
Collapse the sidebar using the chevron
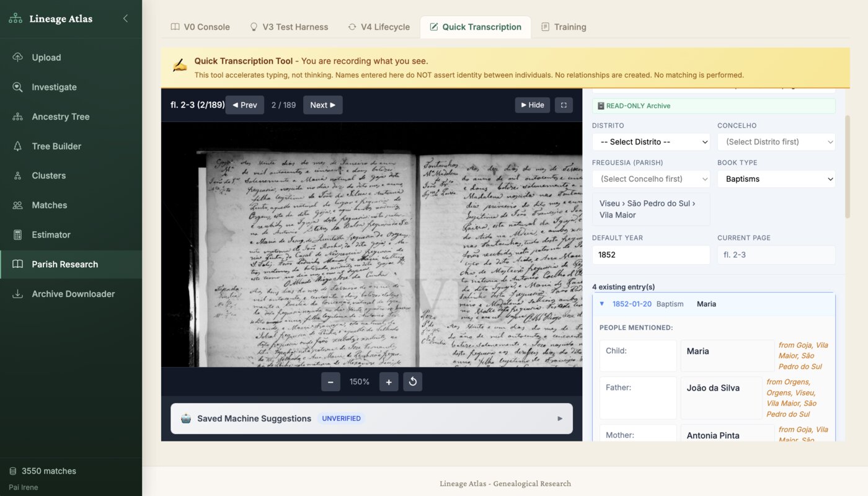(125, 18)
